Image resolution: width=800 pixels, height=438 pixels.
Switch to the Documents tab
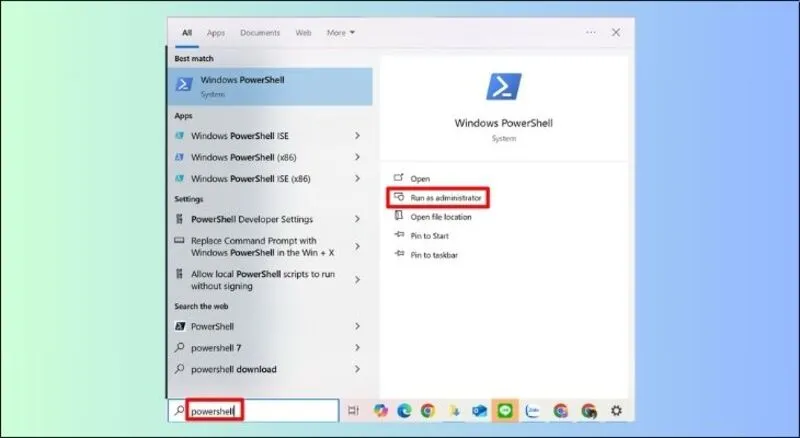click(x=260, y=33)
